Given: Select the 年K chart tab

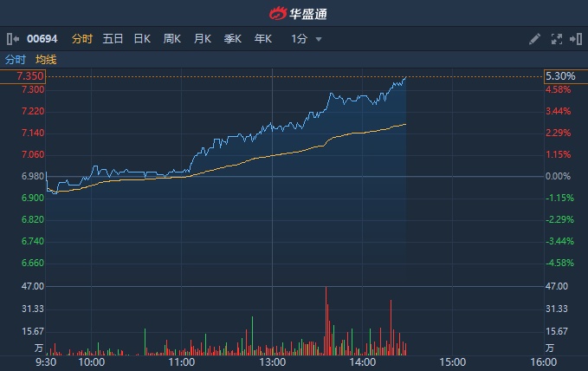Looking at the screenshot, I should [262, 39].
